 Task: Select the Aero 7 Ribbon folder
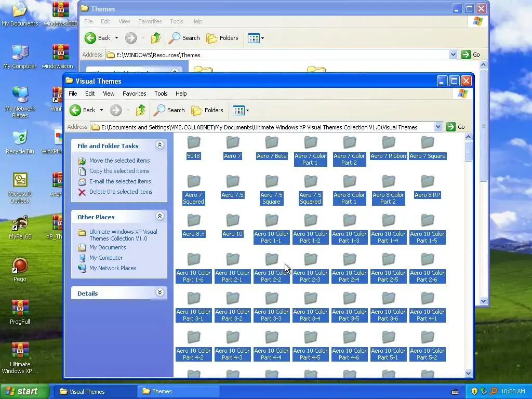pos(388,148)
